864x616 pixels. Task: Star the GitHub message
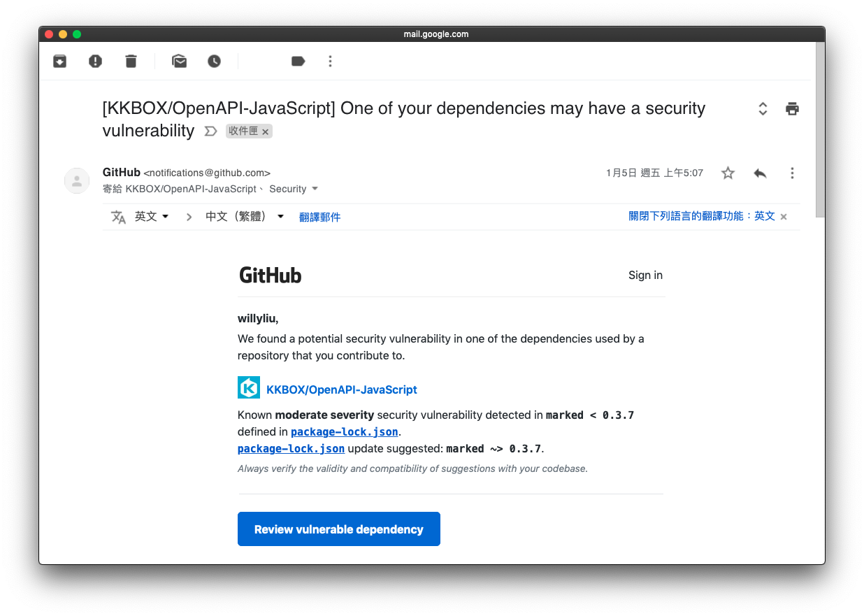728,173
